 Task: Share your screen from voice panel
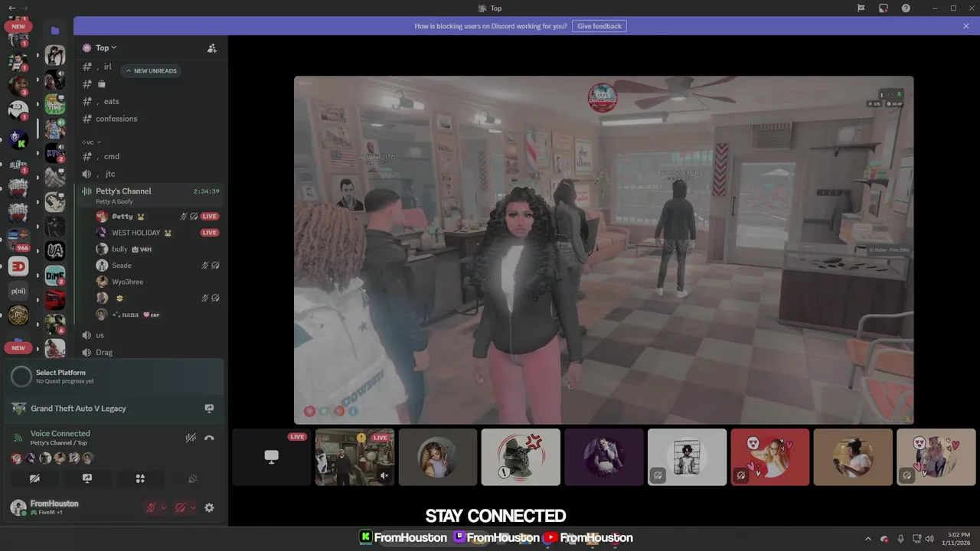click(x=87, y=478)
